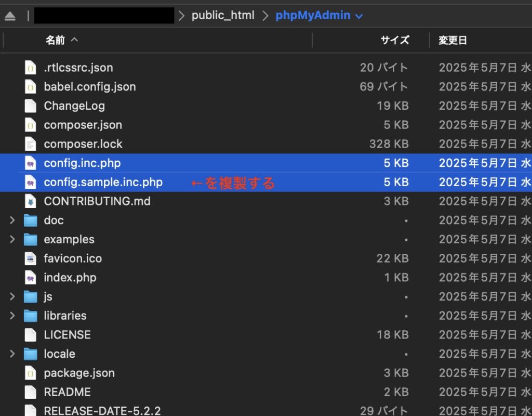Select the config.sample.inc.php file row
The image size is (532, 416).
pyautogui.click(x=103, y=183)
